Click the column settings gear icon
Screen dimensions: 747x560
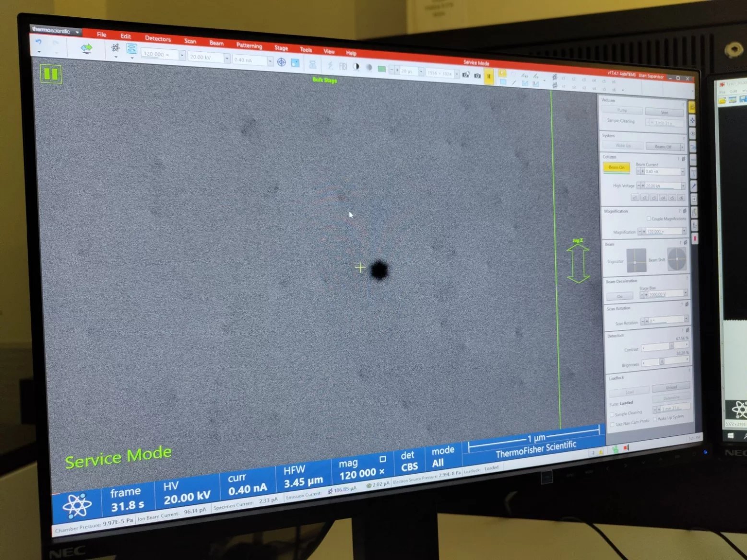point(684,159)
